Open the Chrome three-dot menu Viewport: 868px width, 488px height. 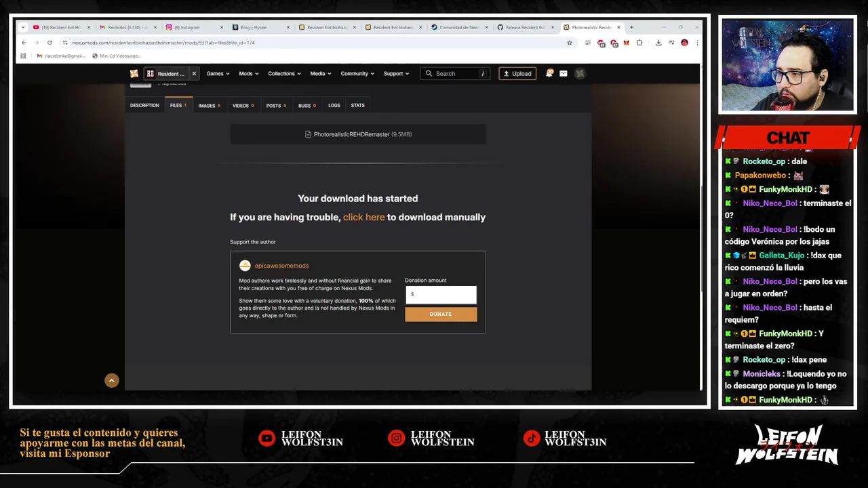[x=696, y=42]
